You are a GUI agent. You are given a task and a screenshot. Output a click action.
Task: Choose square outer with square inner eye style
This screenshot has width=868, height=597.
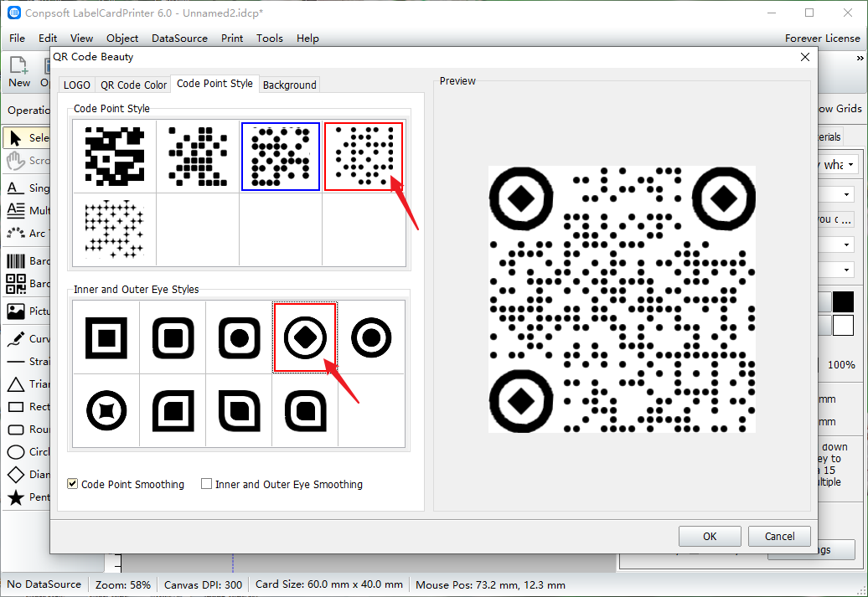(106, 337)
